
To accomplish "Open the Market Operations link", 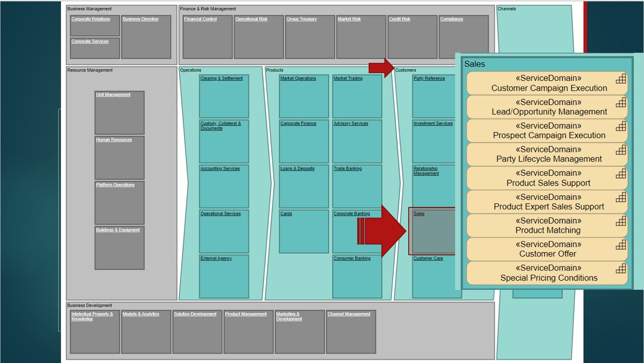I will (x=298, y=78).
